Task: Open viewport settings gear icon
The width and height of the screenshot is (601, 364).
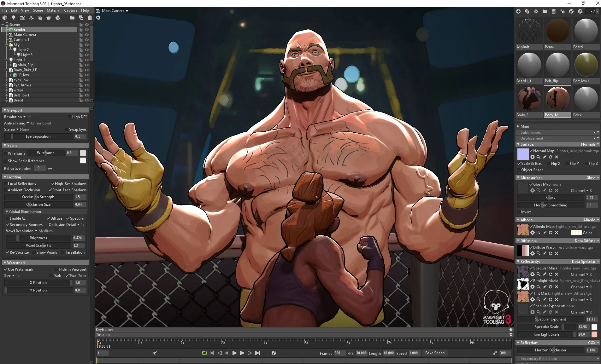Action: point(98,18)
